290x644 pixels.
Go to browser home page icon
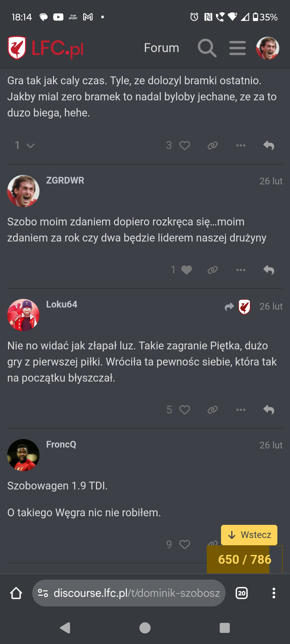[x=16, y=593]
